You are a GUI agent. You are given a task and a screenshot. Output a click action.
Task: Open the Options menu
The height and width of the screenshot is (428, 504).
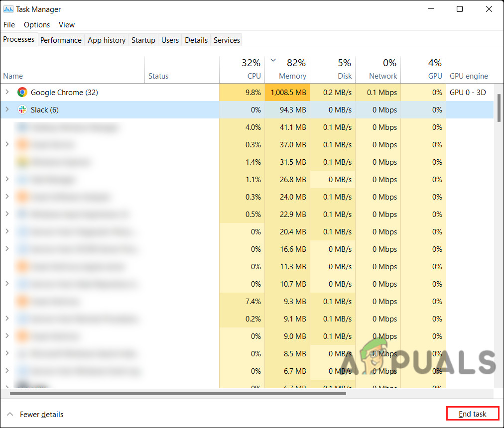(36, 24)
